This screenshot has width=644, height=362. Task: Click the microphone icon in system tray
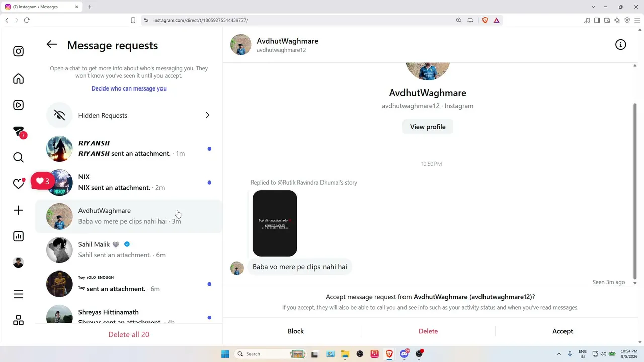tap(570, 354)
